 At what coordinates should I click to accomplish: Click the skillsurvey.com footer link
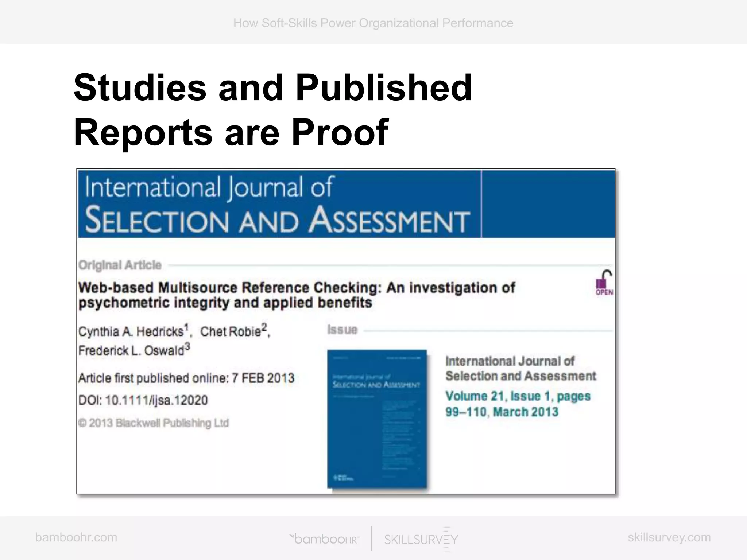click(x=669, y=537)
